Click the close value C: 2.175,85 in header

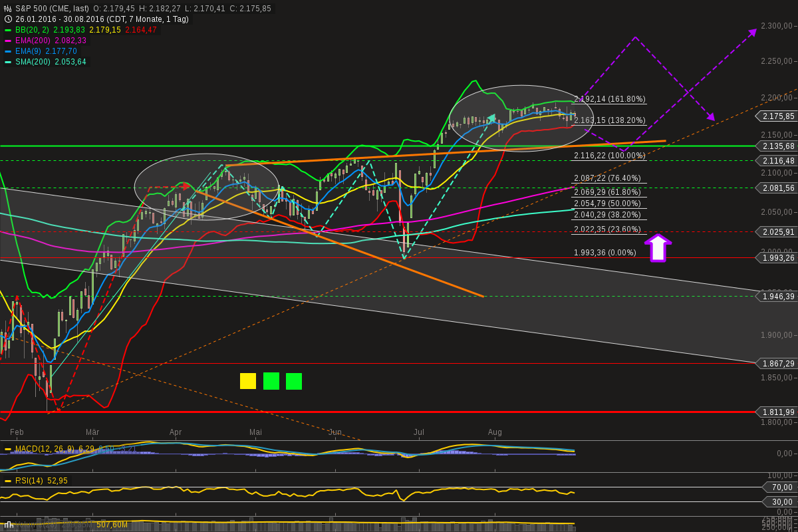(x=250, y=9)
